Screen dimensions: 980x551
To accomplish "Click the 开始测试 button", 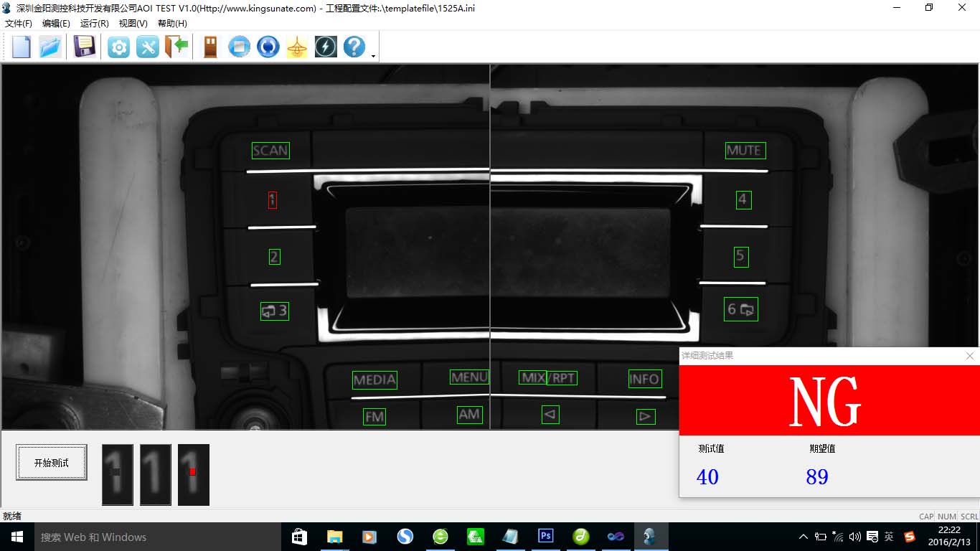I will pyautogui.click(x=52, y=463).
